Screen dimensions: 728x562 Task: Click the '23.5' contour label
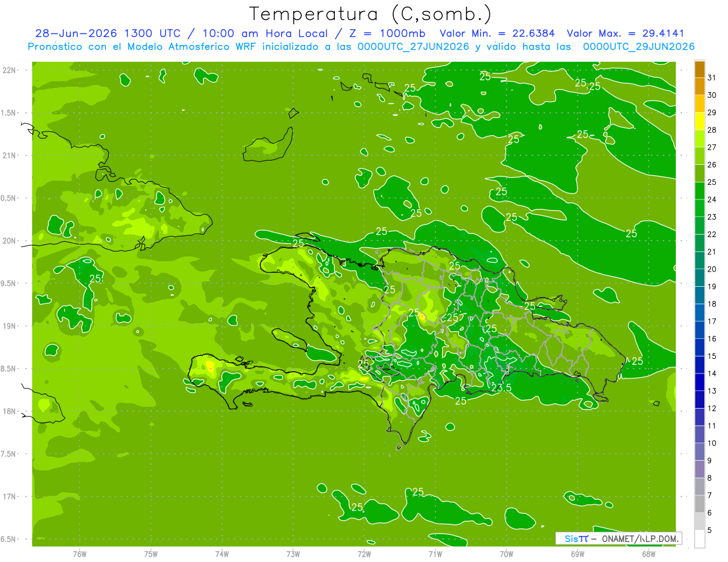(501, 387)
